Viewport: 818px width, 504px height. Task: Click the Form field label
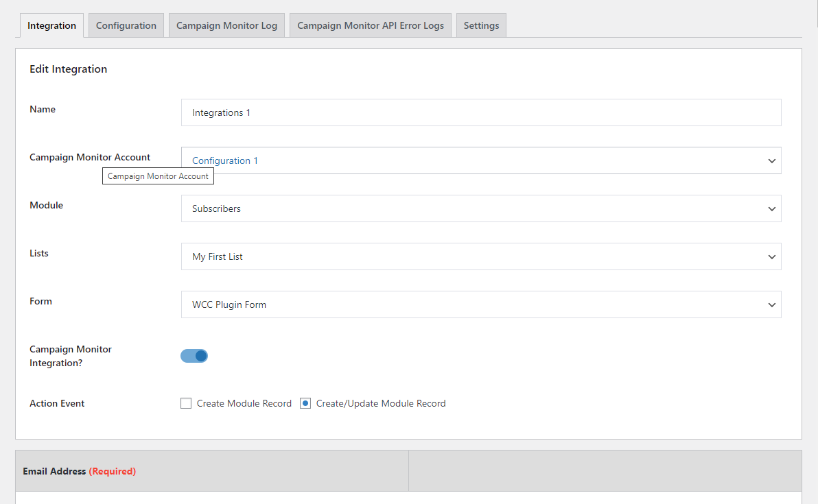tap(40, 301)
